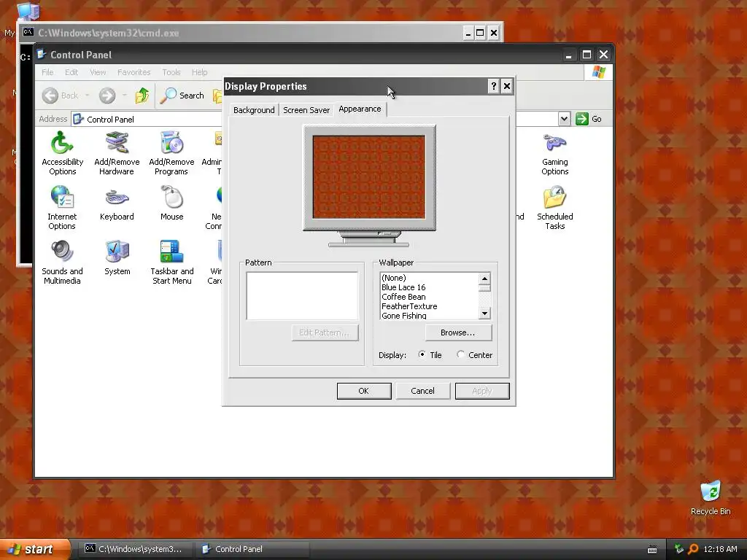The image size is (747, 560).
Task: Switch to the Screen Saver tab
Action: [306, 110]
